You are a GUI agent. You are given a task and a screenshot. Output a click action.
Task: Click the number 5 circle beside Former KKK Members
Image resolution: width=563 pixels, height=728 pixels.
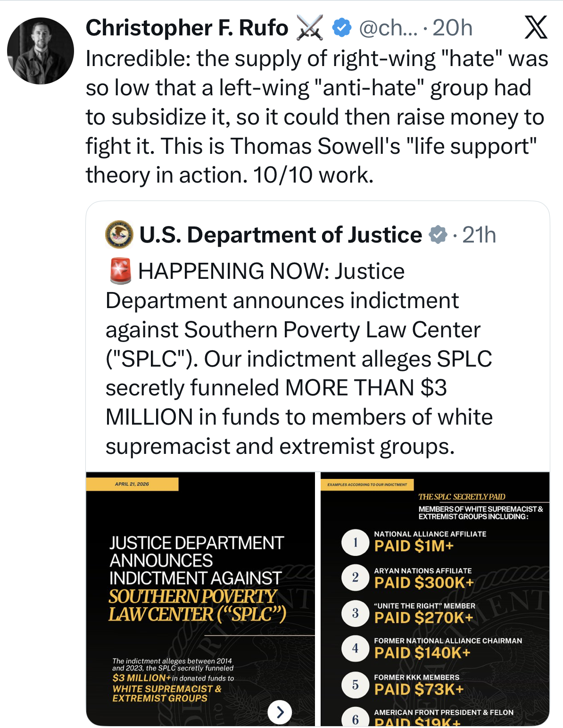pos(355,685)
